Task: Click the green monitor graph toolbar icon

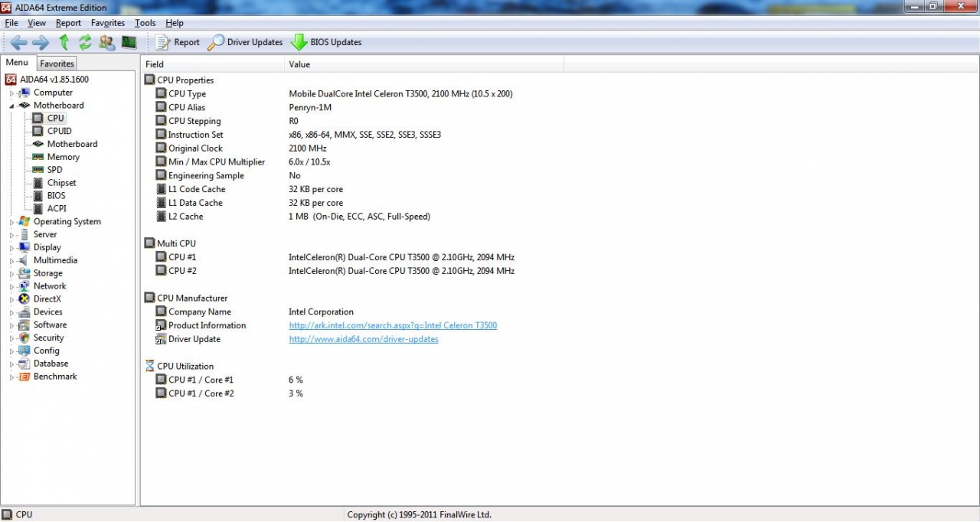Action: coord(129,42)
